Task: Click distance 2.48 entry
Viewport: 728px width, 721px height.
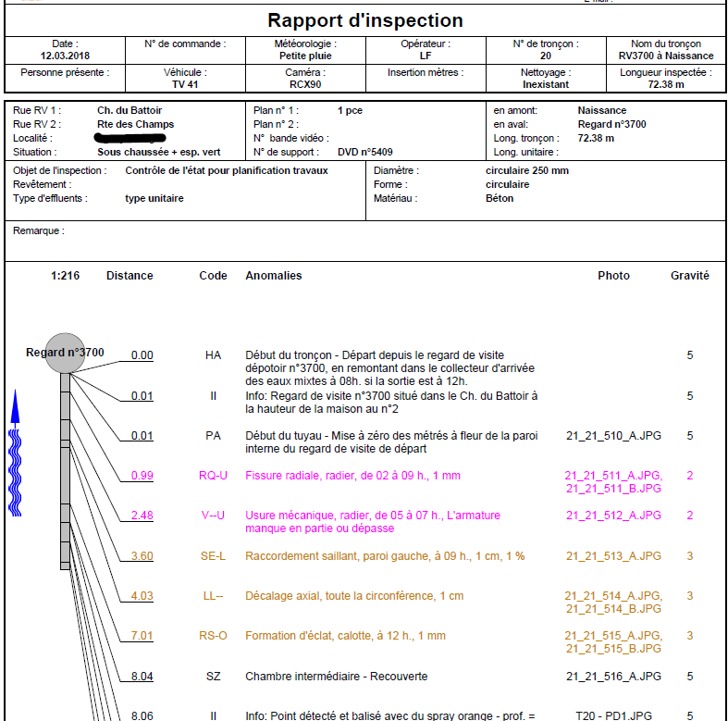Action: click(x=142, y=516)
